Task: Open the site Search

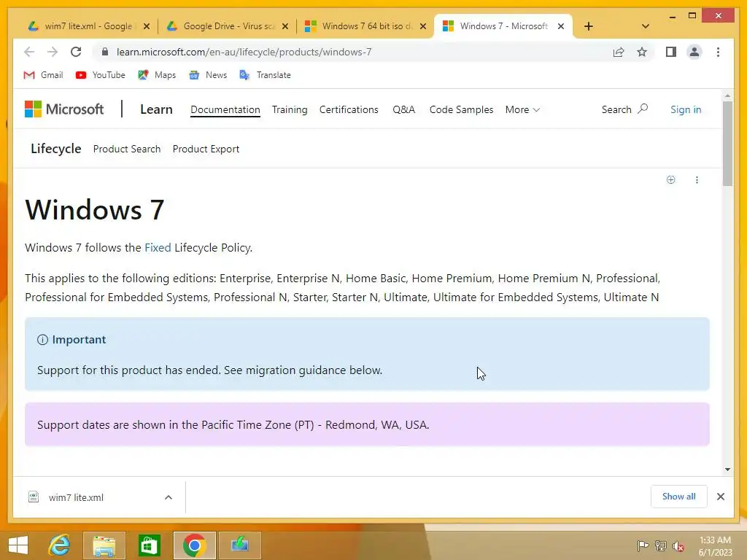Action: pyautogui.click(x=624, y=109)
